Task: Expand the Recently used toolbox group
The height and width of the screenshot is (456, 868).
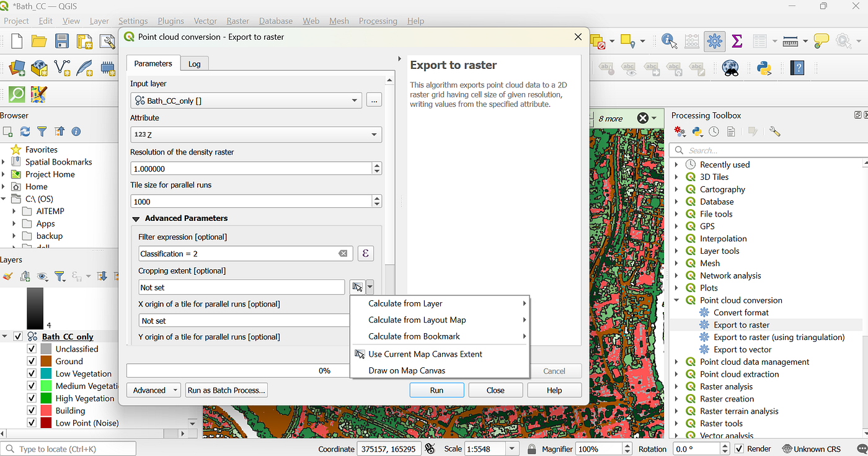Action: pyautogui.click(x=676, y=164)
